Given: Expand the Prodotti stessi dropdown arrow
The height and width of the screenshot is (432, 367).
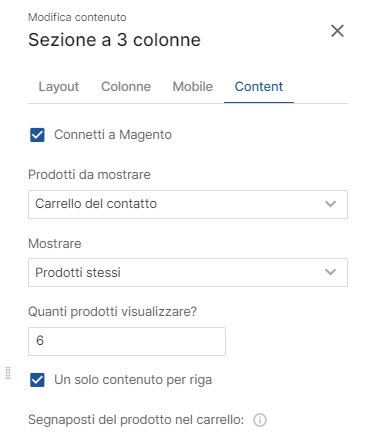Looking at the screenshot, I should [x=330, y=272].
